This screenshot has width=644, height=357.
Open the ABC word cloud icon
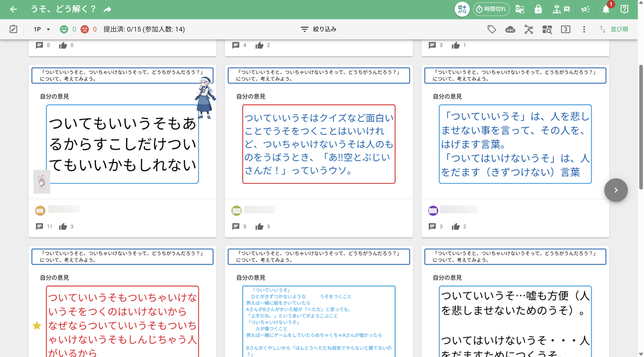[510, 29]
